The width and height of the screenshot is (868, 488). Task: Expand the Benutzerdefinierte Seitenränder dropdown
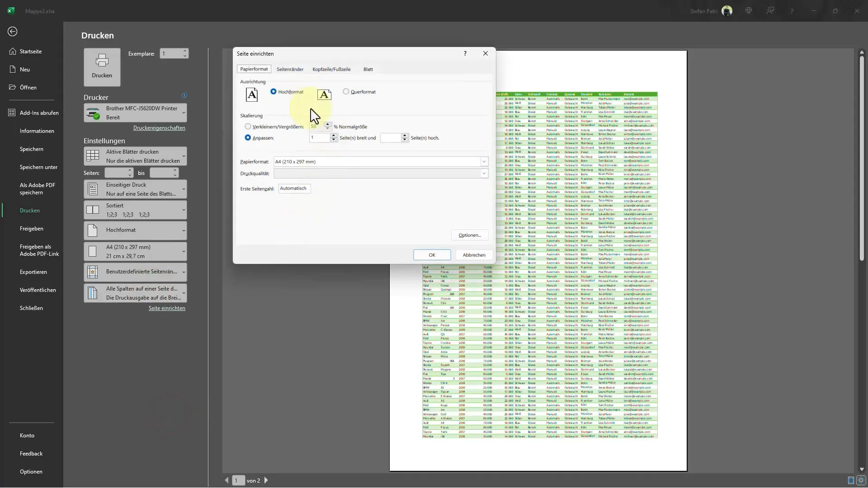coord(135,272)
